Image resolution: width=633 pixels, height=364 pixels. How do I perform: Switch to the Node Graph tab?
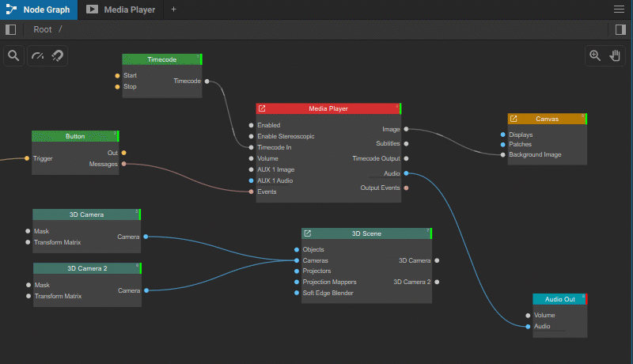pos(39,9)
